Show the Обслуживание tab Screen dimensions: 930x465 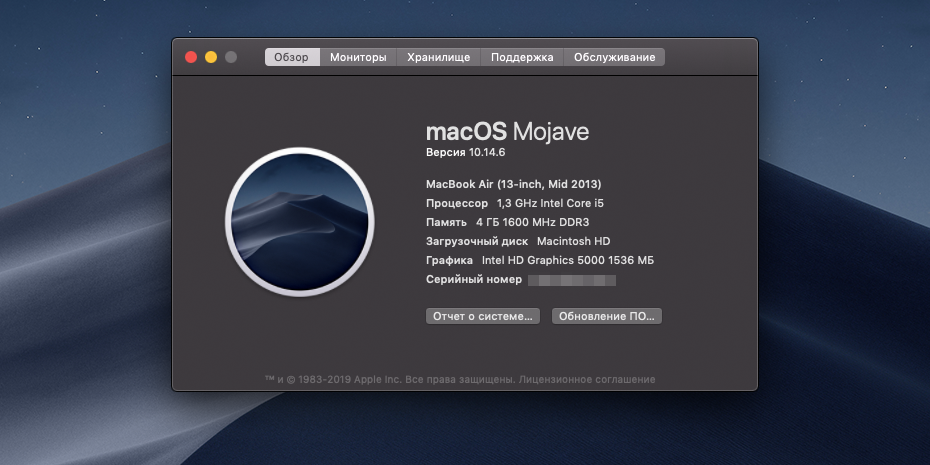(x=614, y=57)
